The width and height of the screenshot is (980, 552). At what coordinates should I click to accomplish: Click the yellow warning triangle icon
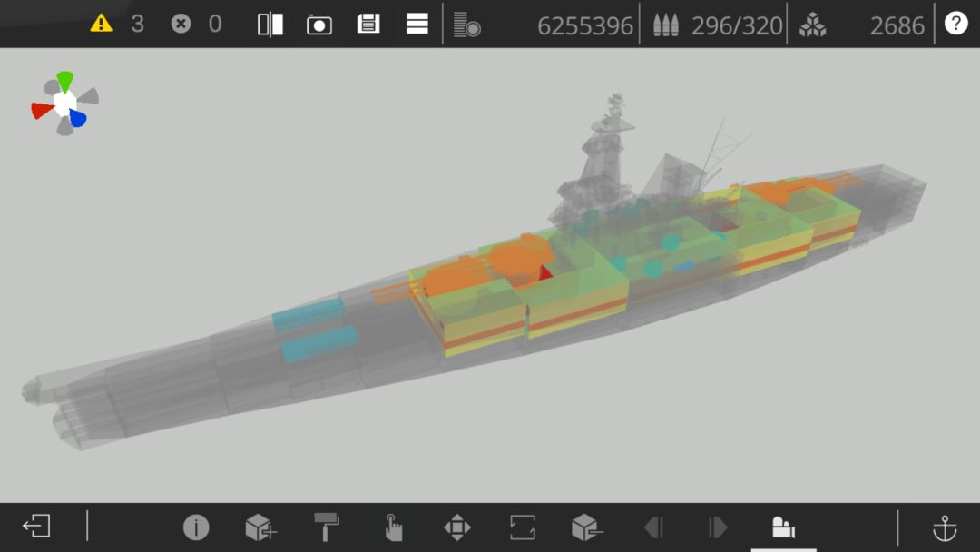(x=101, y=24)
